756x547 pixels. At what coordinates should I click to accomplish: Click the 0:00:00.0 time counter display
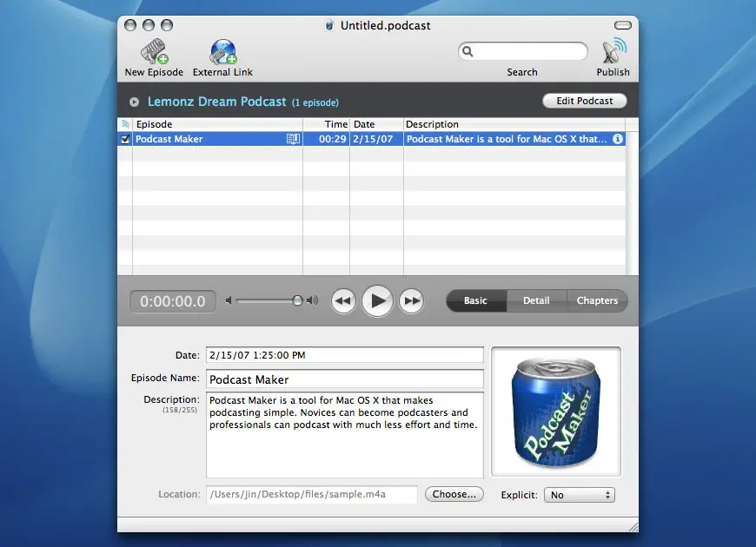(x=173, y=301)
